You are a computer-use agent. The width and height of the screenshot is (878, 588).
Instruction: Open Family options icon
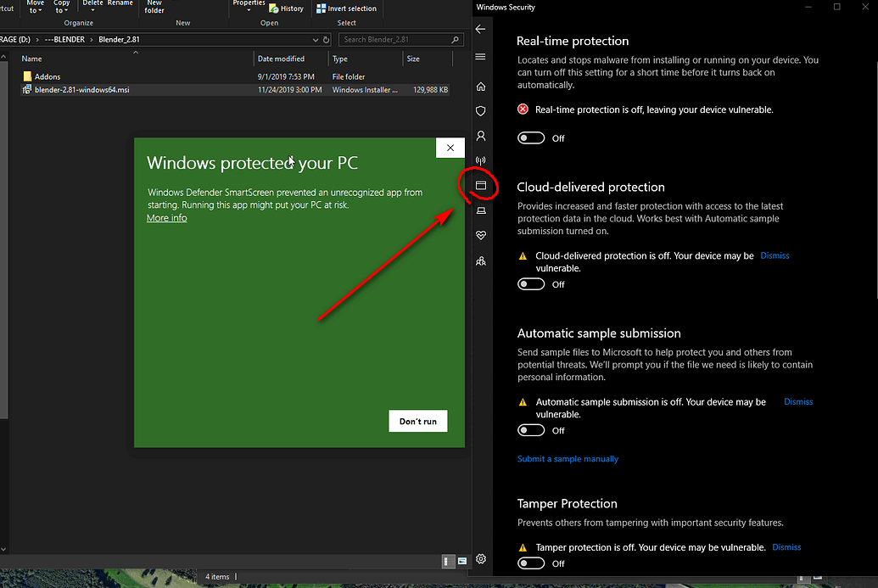coord(480,261)
